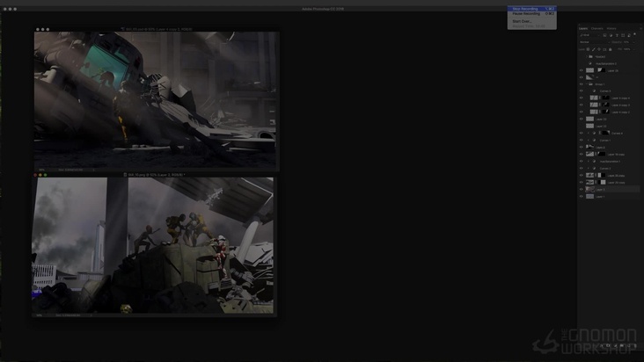This screenshot has height=362, width=644.
Task: Hide Curves 3 layer visibility eye
Action: pos(582,91)
